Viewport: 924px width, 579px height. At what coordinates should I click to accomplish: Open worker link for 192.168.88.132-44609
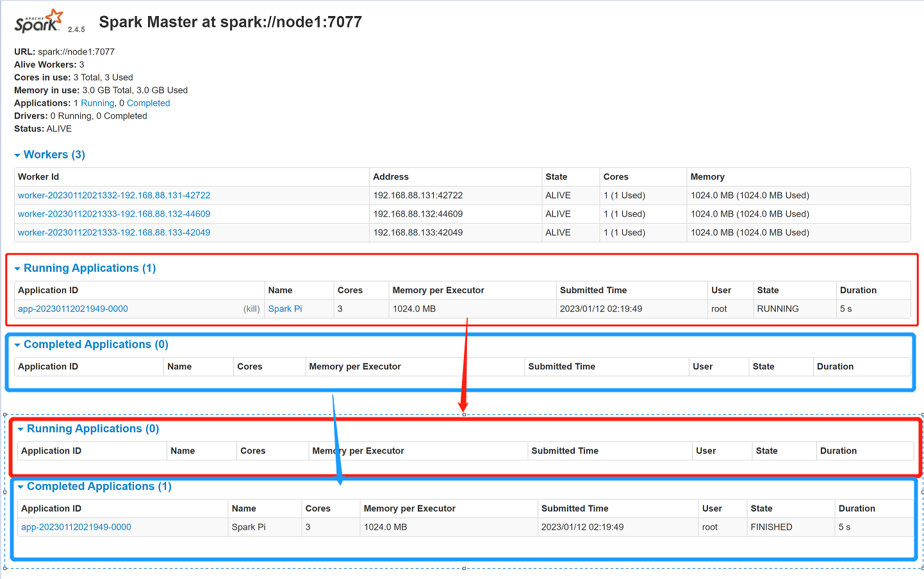point(114,214)
